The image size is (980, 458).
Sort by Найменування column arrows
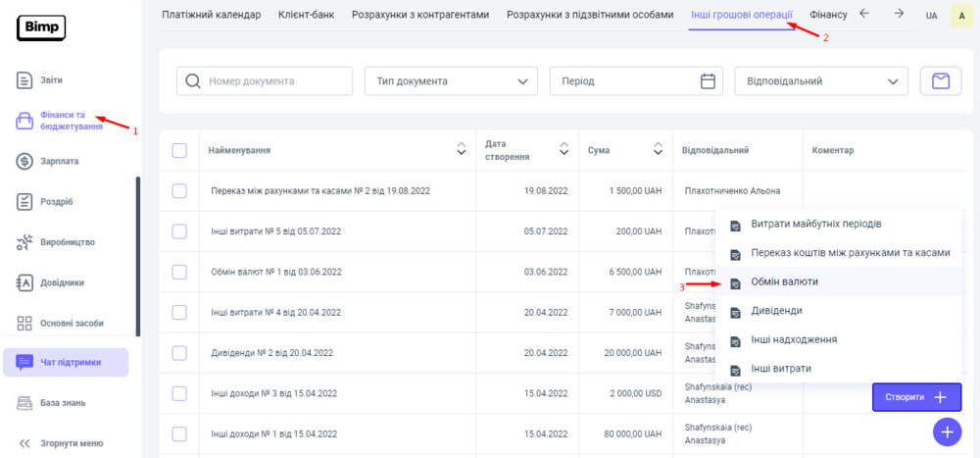tap(462, 150)
